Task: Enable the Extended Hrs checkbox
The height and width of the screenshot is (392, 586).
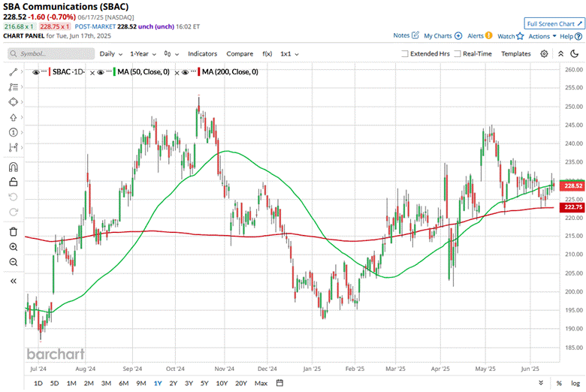Action: click(x=406, y=54)
